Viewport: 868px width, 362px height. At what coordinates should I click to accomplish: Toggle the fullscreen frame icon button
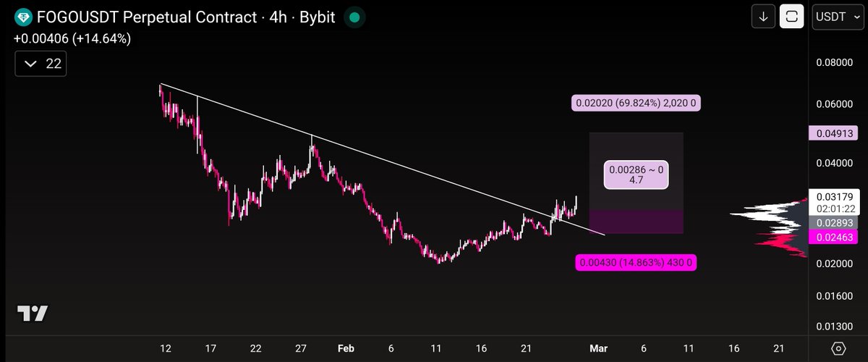pos(792,16)
